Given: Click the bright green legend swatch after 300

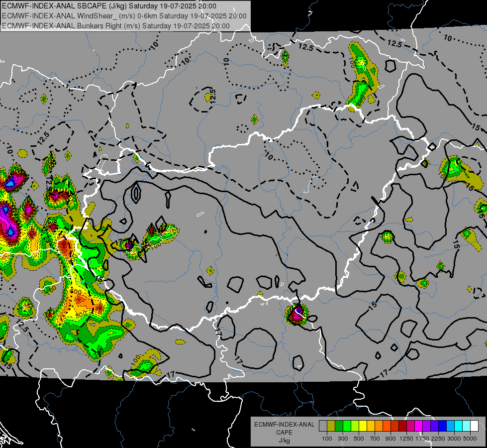Looking at the screenshot, I should point(347,426).
